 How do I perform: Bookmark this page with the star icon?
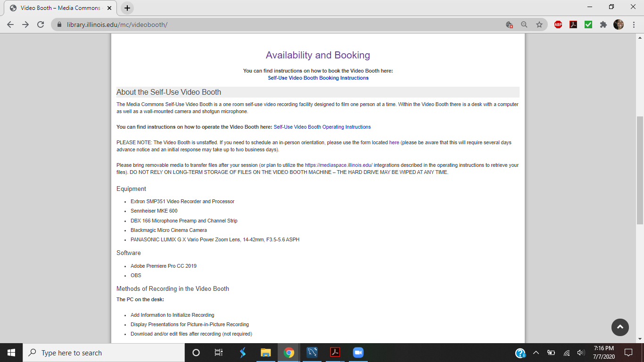(539, 25)
